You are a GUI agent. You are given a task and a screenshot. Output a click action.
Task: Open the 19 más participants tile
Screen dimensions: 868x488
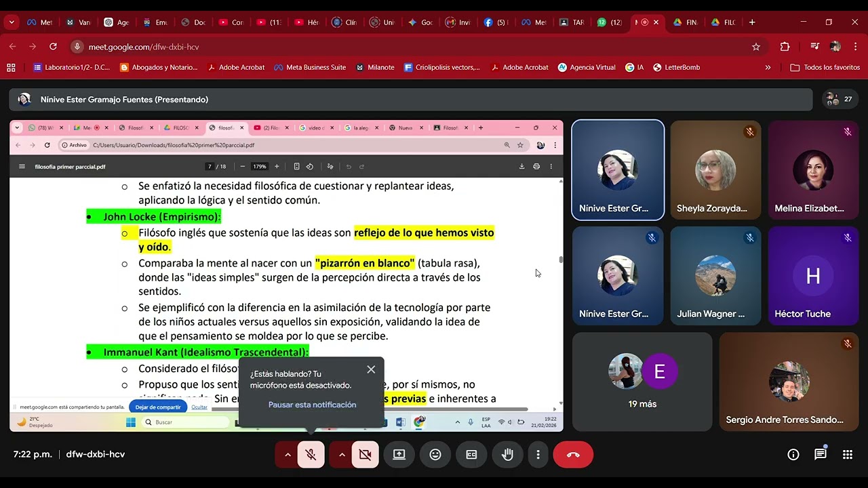pos(642,382)
